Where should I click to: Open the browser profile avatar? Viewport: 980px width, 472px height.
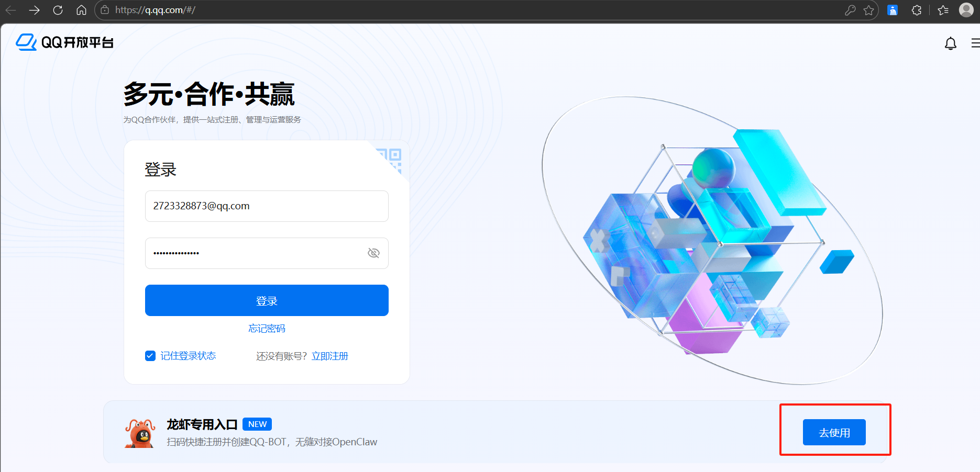coord(966,9)
